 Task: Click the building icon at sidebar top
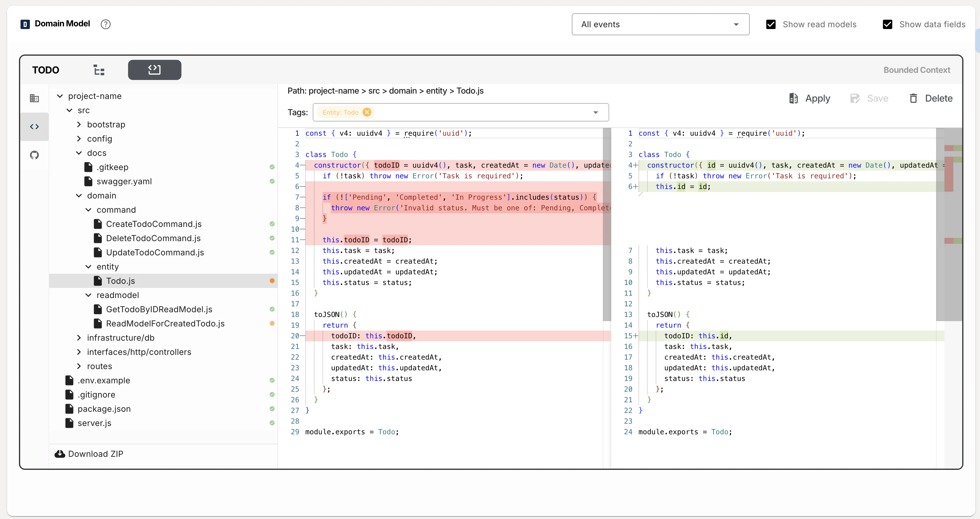point(34,98)
